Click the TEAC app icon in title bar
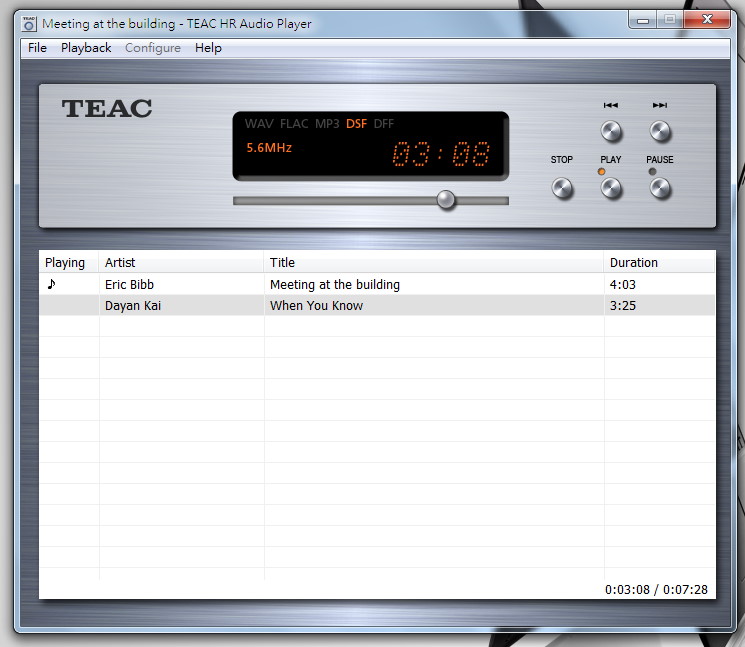This screenshot has height=647, width=745. coord(29,24)
